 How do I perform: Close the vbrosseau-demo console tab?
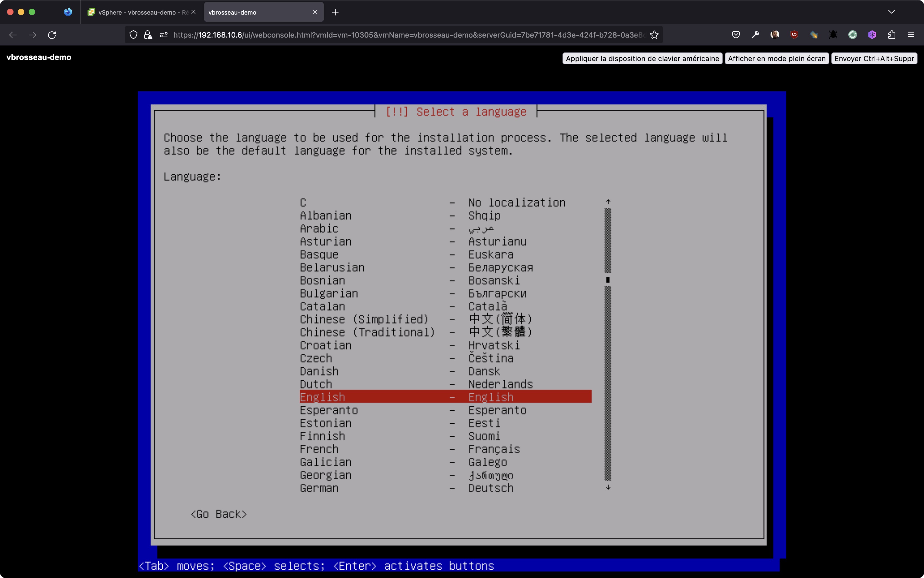pos(315,12)
